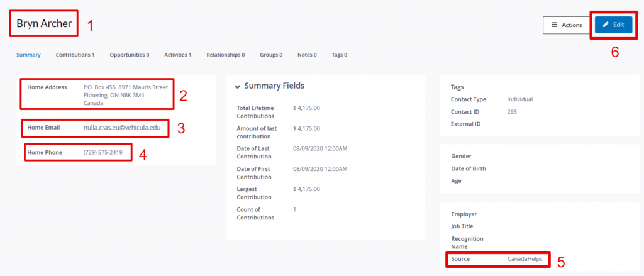Click the home phone number (729) 575-2419

103,152
